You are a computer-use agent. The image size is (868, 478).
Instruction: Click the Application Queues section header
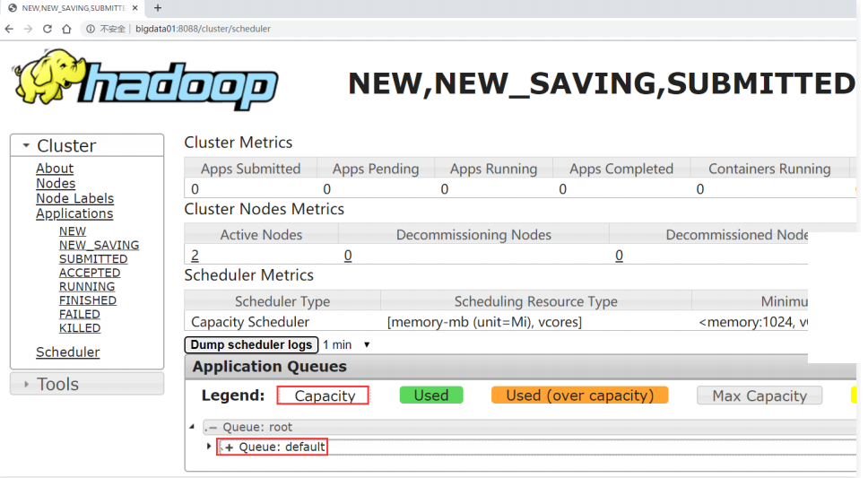520,367
